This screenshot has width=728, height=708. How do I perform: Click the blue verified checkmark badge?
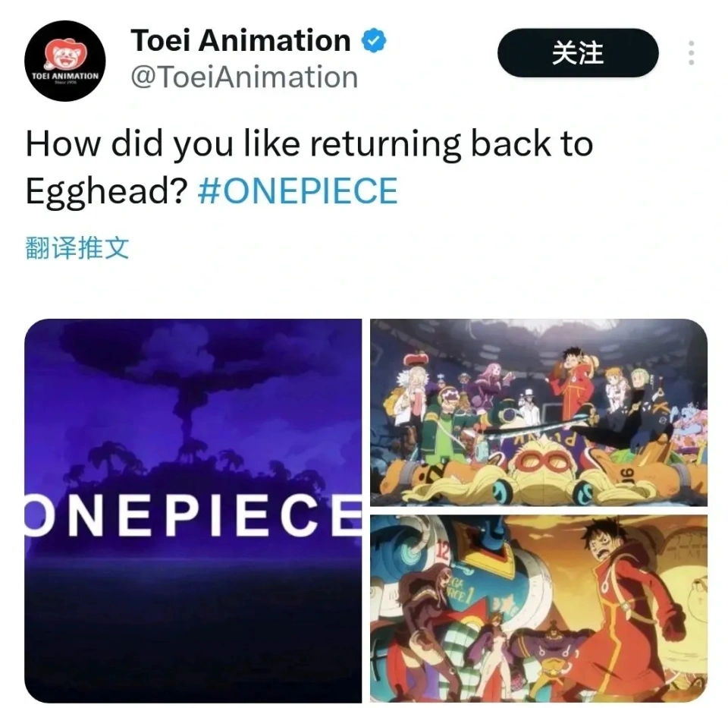click(x=374, y=40)
